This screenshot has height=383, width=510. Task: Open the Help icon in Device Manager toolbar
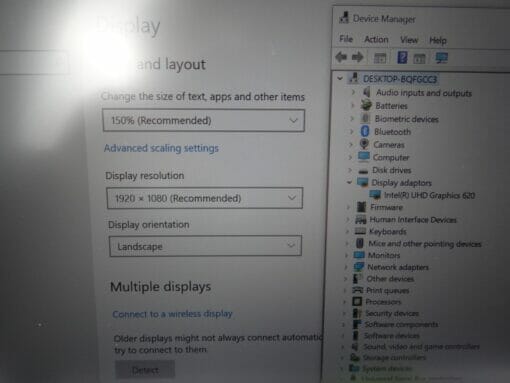[402, 58]
